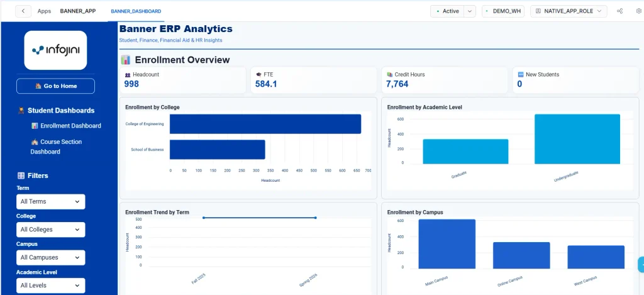Open the All Colleges dropdown
The width and height of the screenshot is (644, 295).
pos(50,230)
